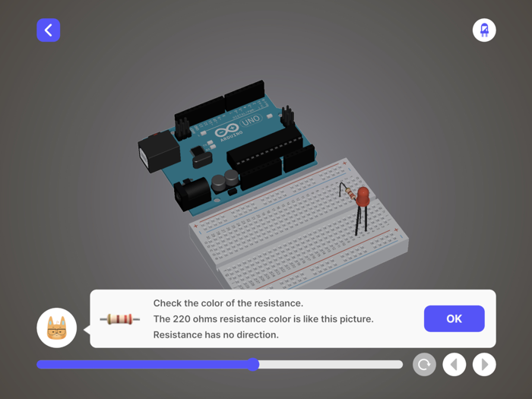Tap the cat mascot avatar

[57, 328]
